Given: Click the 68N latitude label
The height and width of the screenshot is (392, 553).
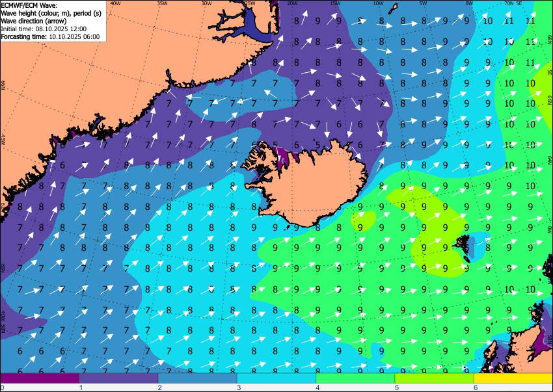Looking at the screenshot, I should 550,38.
